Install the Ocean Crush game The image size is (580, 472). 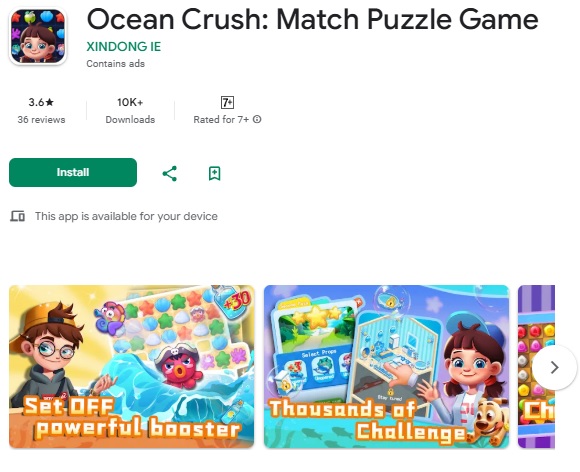click(x=73, y=172)
